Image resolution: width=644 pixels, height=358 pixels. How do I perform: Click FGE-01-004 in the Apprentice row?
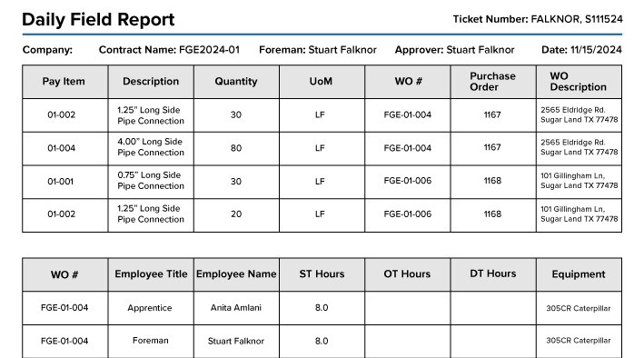pyautogui.click(x=64, y=308)
